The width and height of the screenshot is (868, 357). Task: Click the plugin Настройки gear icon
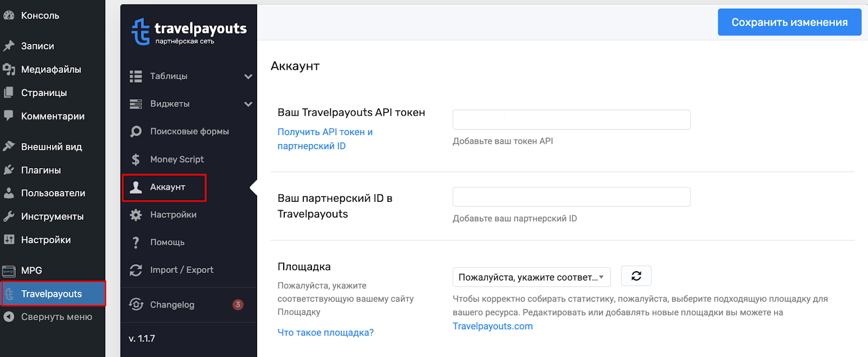tap(136, 215)
